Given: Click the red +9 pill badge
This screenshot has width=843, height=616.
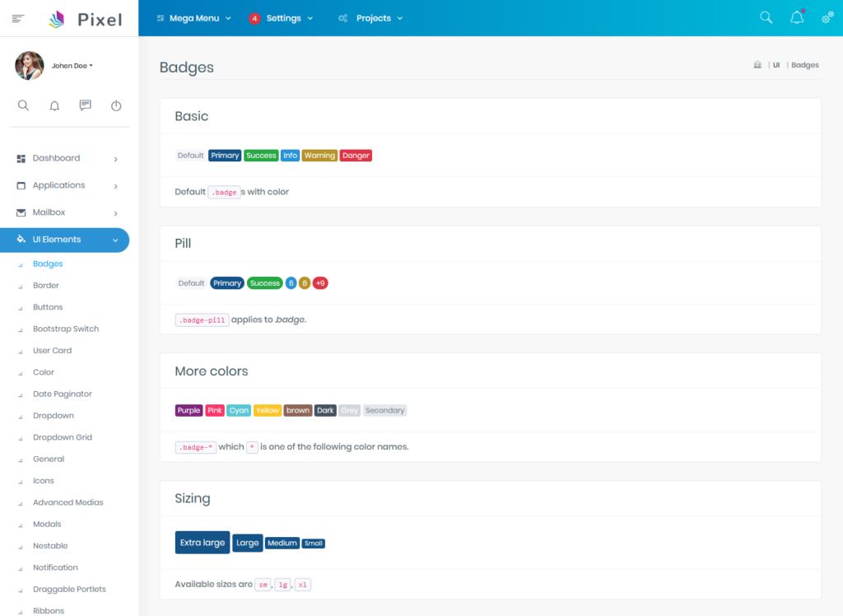Looking at the screenshot, I should coord(320,283).
